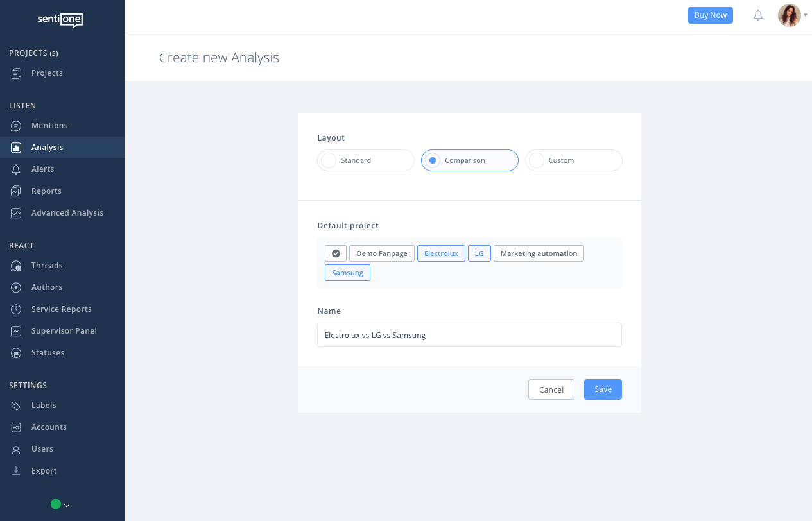Go to the Projects menu item
The image size is (812, 521).
[47, 73]
